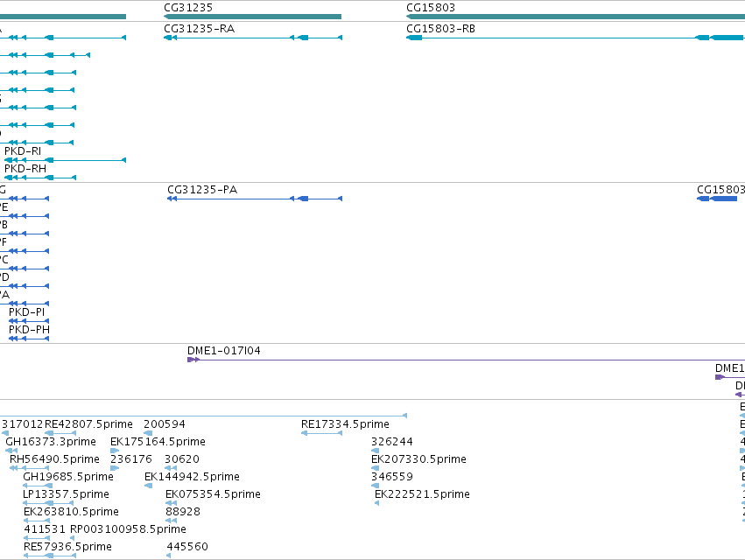Click the EK222521.5prime EST label

point(422,494)
